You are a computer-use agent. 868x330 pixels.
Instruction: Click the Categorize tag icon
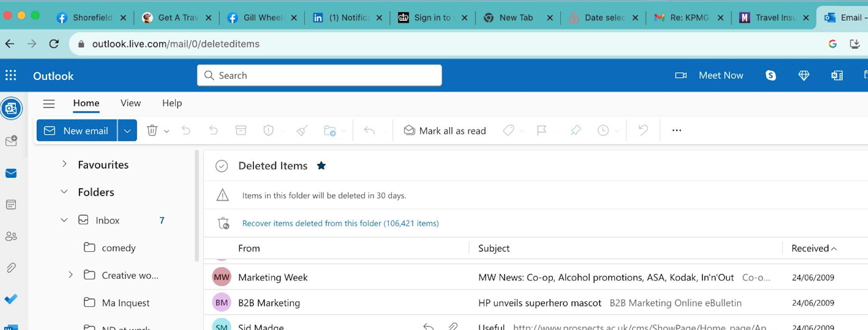[509, 130]
